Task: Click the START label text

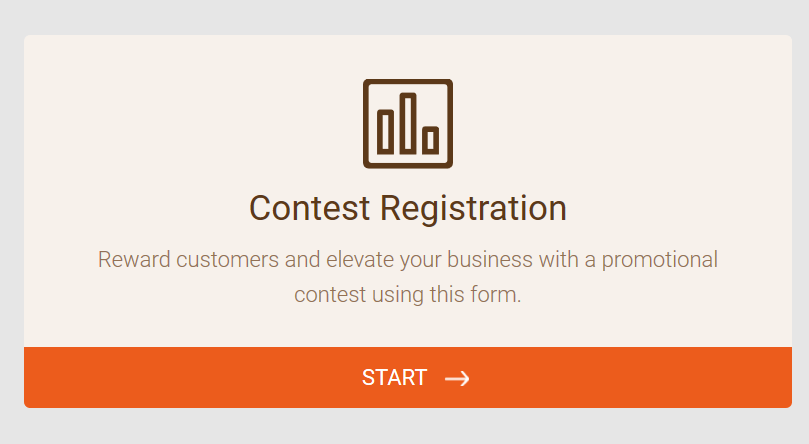Action: pyautogui.click(x=394, y=378)
